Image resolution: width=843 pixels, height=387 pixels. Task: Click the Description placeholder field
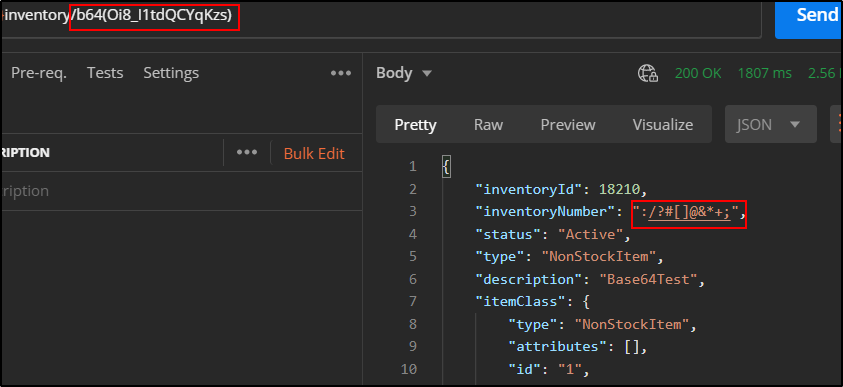(x=181, y=191)
